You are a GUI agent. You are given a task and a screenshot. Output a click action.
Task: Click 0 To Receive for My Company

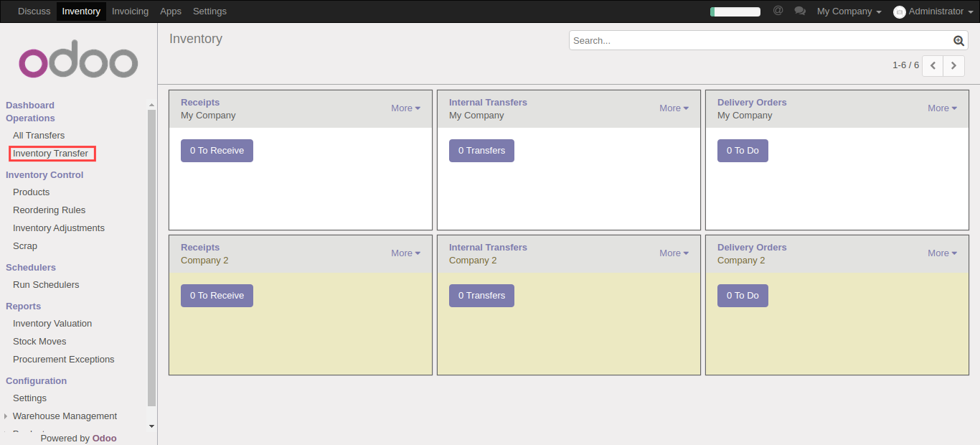click(217, 151)
